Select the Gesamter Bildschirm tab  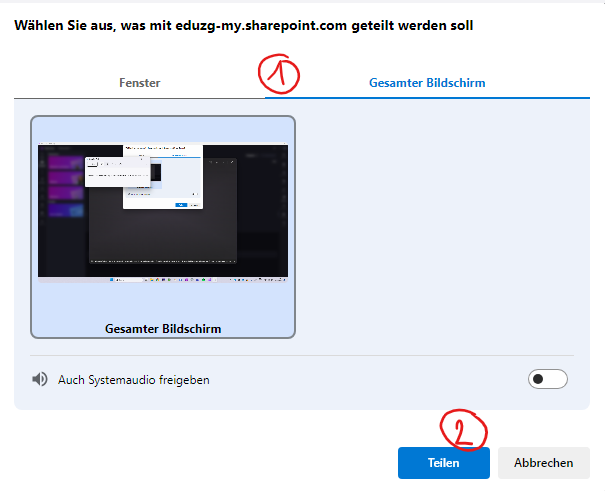click(427, 83)
